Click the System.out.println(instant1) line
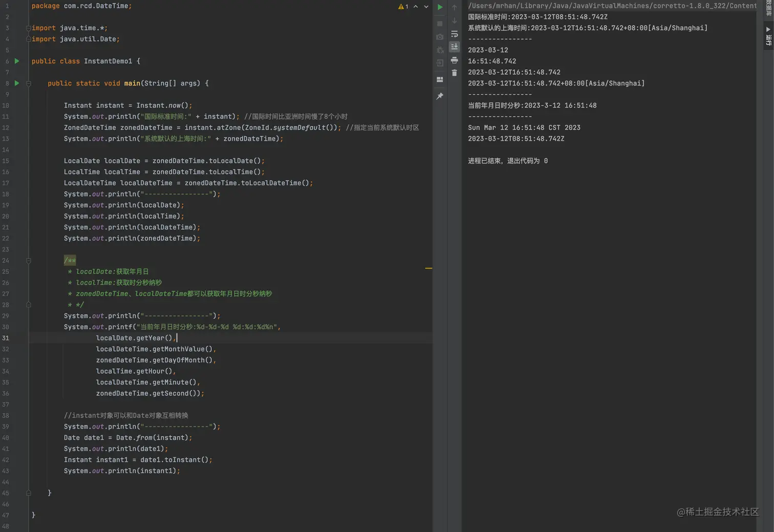The height and width of the screenshot is (532, 774). [x=122, y=471]
